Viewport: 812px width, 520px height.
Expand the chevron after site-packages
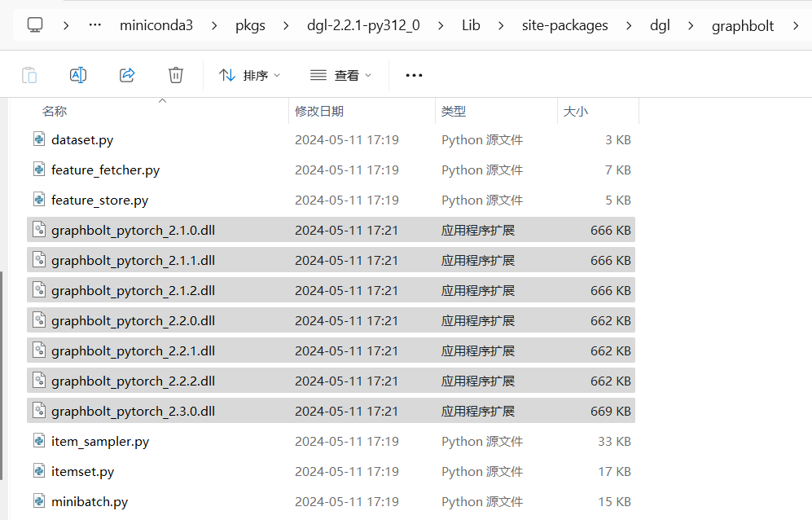coord(629,25)
